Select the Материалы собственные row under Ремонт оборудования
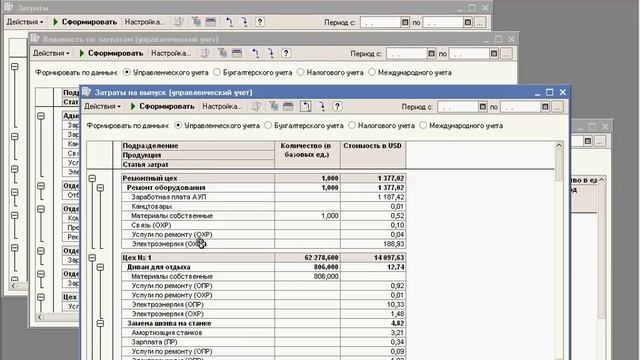 click(264, 216)
